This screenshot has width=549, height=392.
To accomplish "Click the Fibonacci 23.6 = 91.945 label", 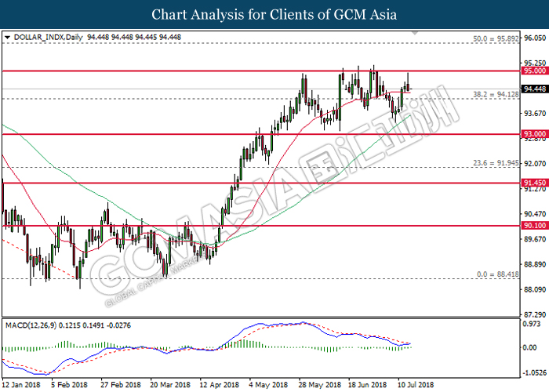I will point(496,163).
